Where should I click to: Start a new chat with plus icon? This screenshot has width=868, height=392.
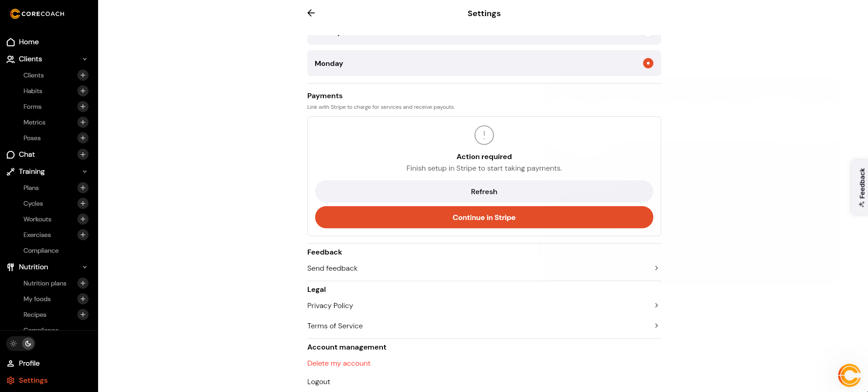83,154
